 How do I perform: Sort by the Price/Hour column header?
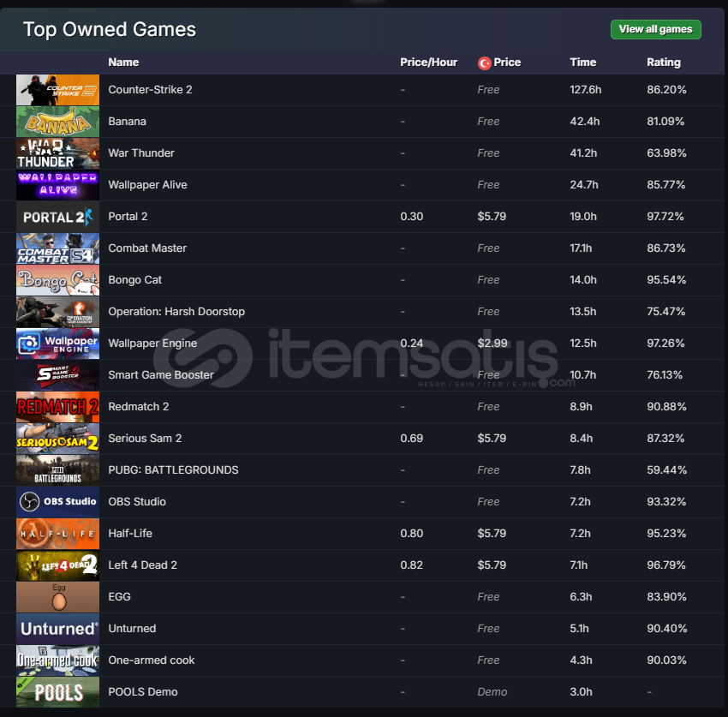428,63
